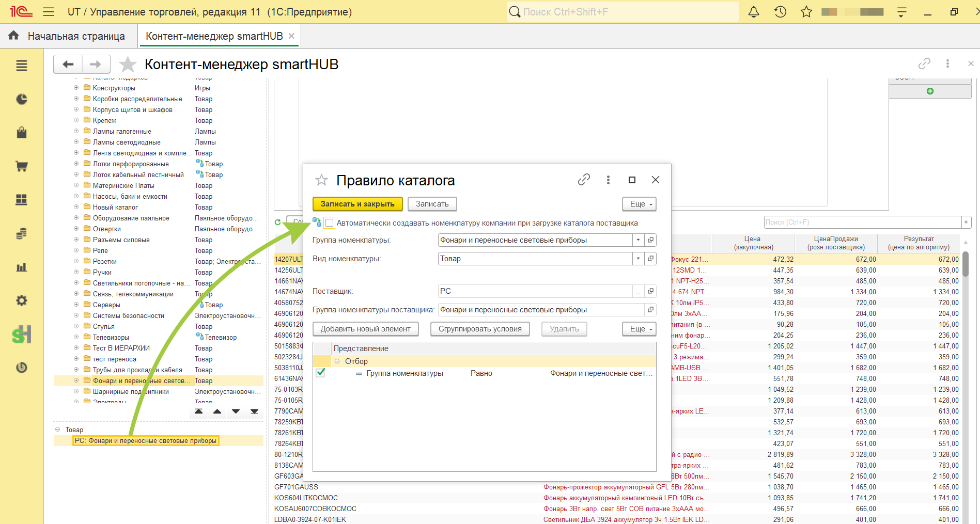
Task: Focus the table search field Ctrl+F
Action: (863, 222)
